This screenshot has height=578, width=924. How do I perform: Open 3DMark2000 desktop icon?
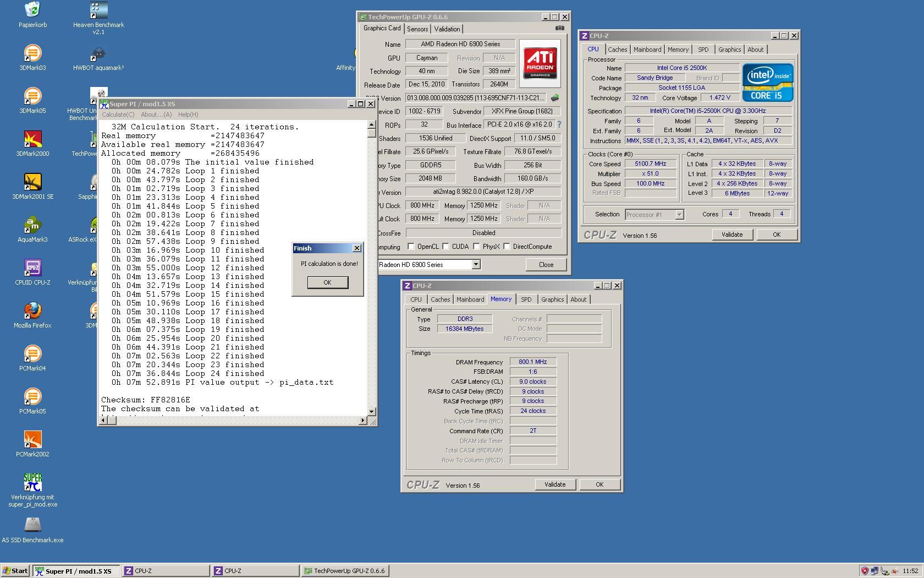pyautogui.click(x=32, y=139)
